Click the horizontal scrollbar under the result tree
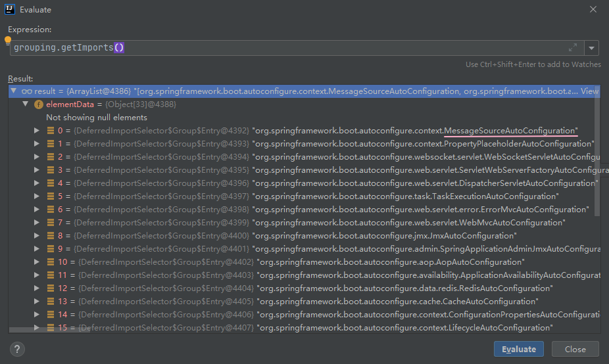 point(49,330)
